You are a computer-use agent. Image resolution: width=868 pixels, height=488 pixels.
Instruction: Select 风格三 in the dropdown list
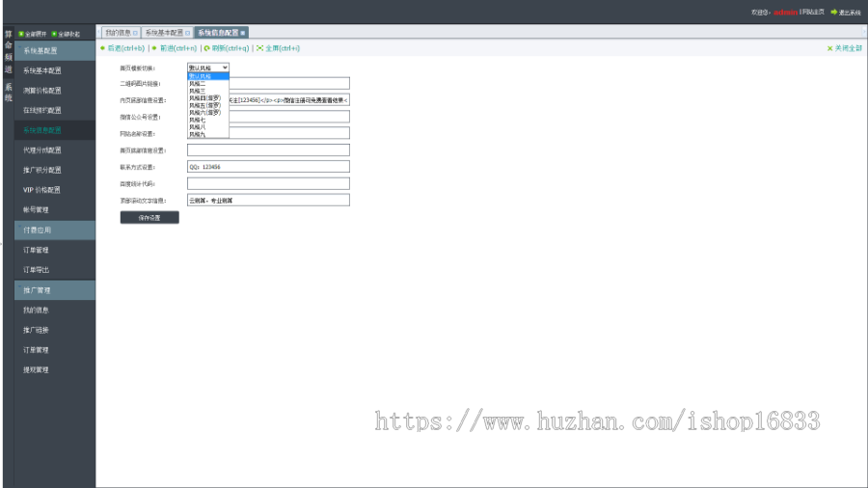208,91
